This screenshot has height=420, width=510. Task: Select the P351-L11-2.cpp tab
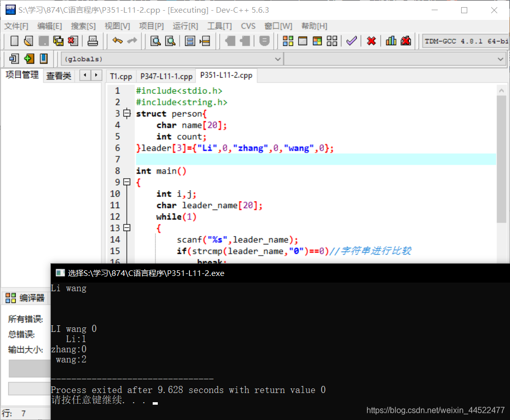226,75
